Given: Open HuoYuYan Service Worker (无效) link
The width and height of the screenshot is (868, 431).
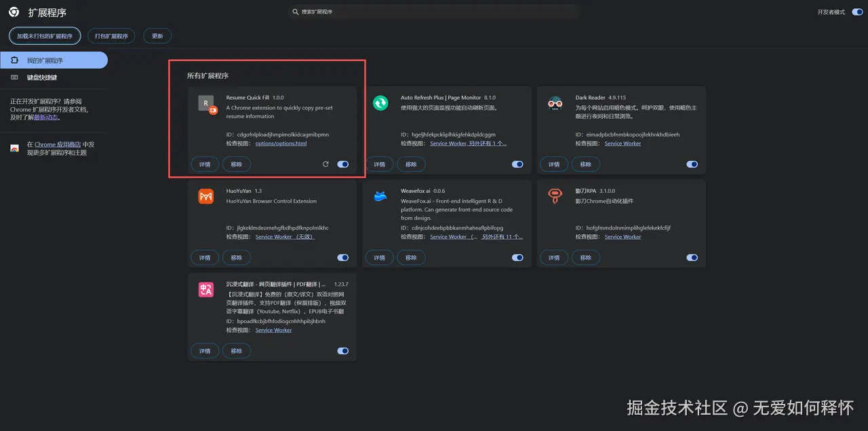Looking at the screenshot, I should click(285, 237).
